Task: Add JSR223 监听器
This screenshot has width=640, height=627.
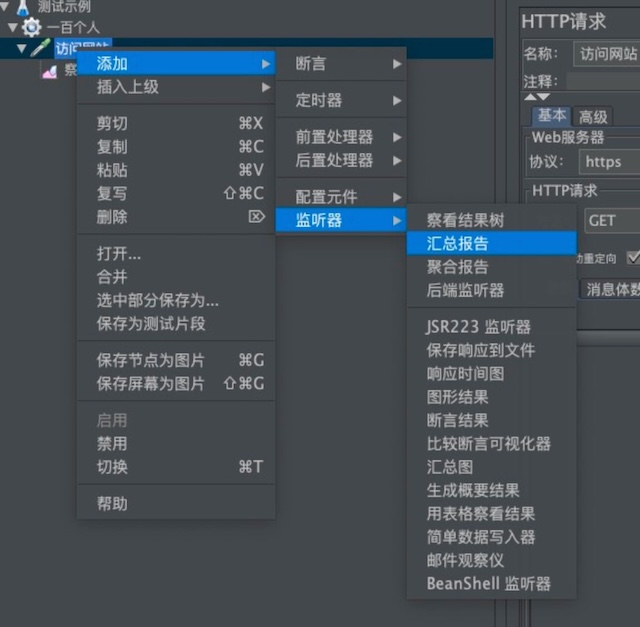Action: point(492,327)
